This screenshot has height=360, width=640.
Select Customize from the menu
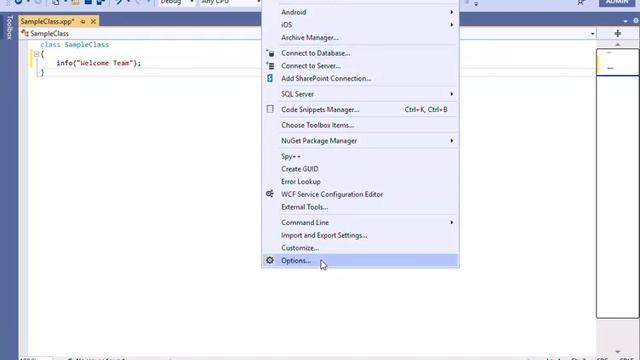[x=360, y=248]
